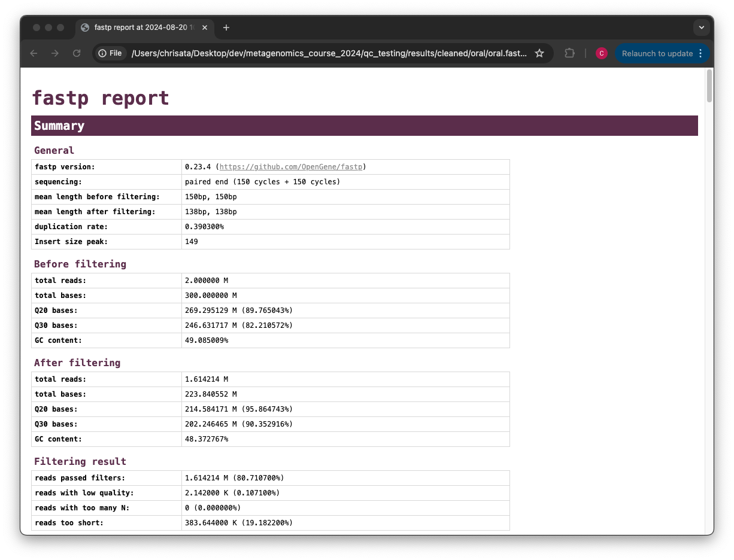Click the duplication rate table row
This screenshot has width=734, height=560.
(x=271, y=227)
